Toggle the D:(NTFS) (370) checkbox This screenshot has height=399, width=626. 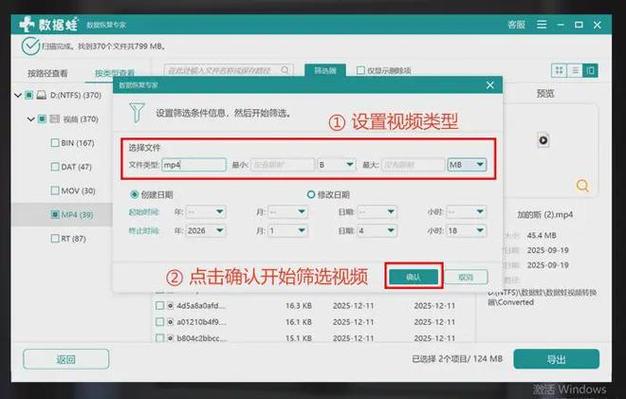[29, 95]
